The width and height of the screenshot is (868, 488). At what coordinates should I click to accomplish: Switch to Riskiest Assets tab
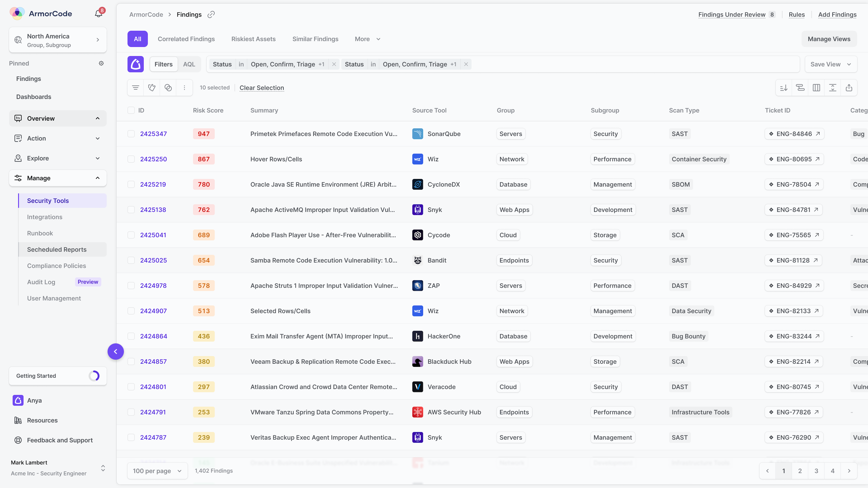pos(253,39)
